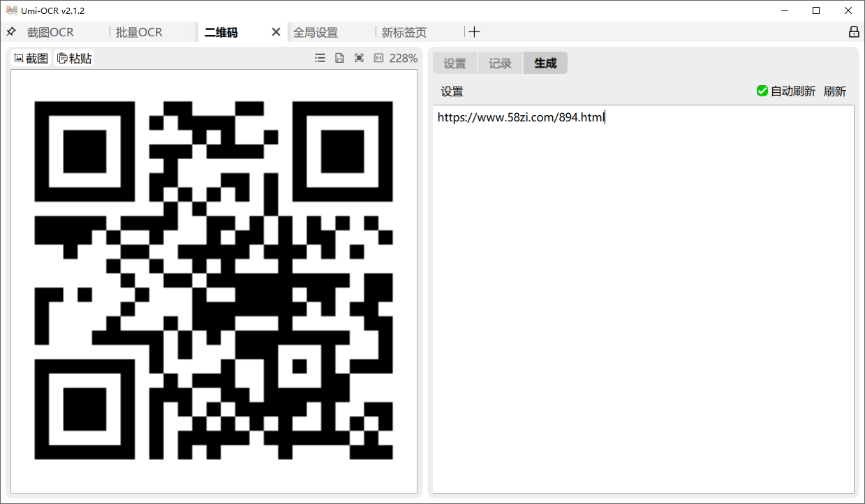The height and width of the screenshot is (504, 865).
Task: Minimize the Umi-OCR window
Action: (784, 10)
